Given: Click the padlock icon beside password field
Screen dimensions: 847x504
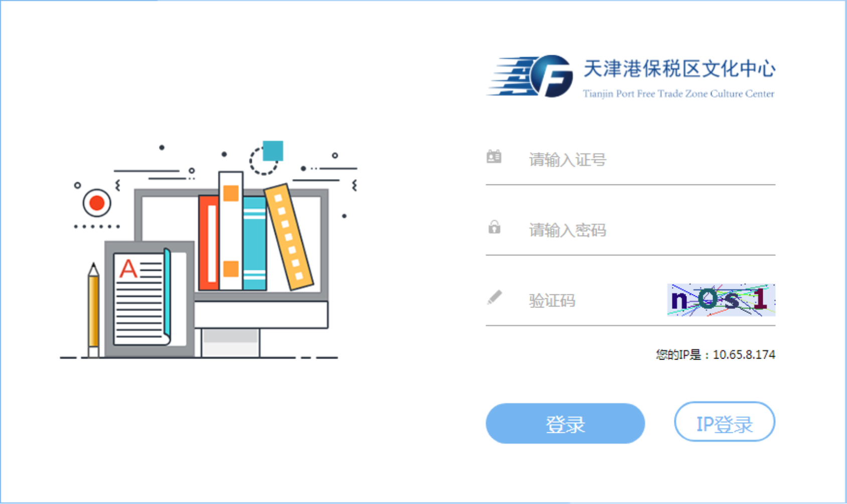Looking at the screenshot, I should (494, 227).
